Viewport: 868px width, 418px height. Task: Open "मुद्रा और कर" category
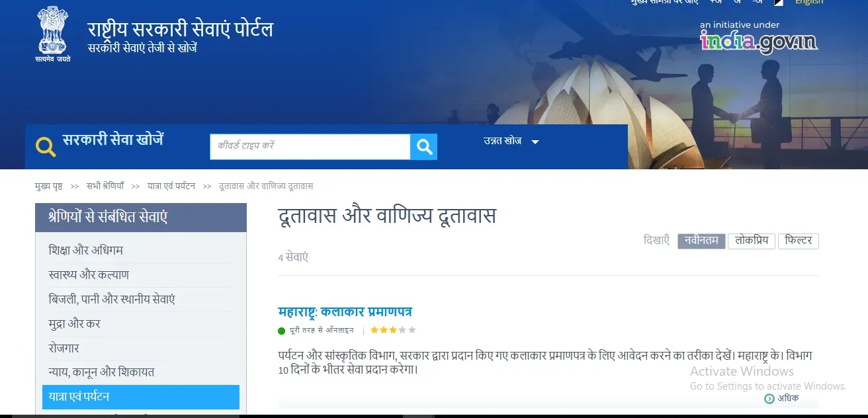click(74, 324)
